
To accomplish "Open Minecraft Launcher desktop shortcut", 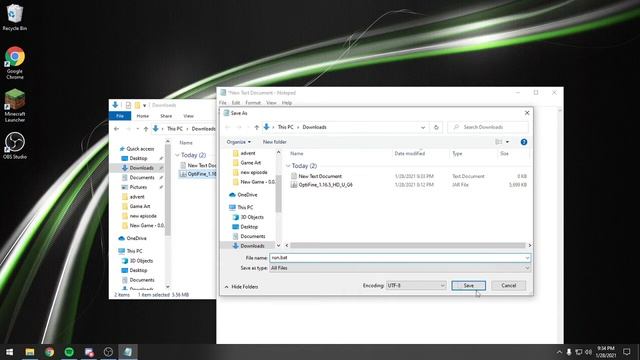I will [15, 105].
